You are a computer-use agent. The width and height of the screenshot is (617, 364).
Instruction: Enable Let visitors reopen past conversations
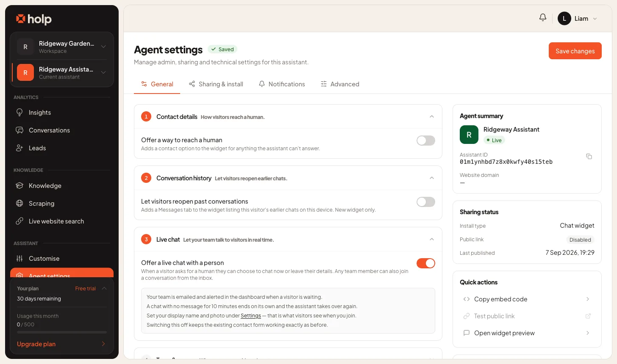(426, 202)
